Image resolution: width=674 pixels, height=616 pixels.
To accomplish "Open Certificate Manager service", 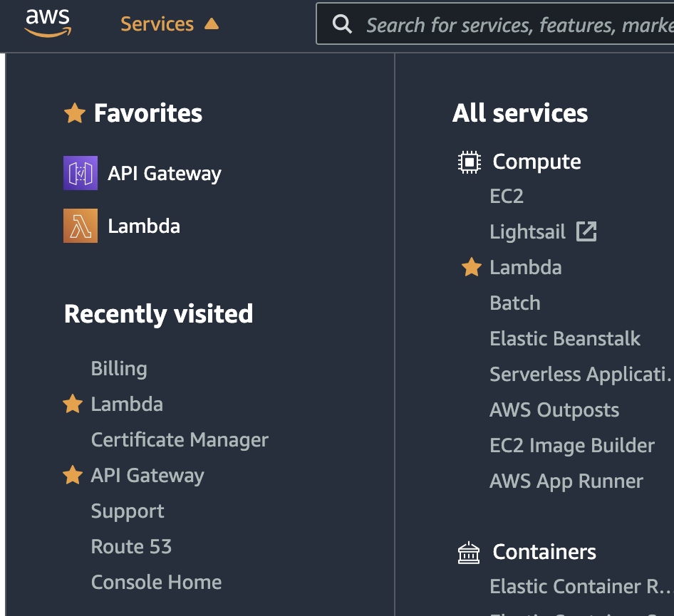I will pos(180,440).
